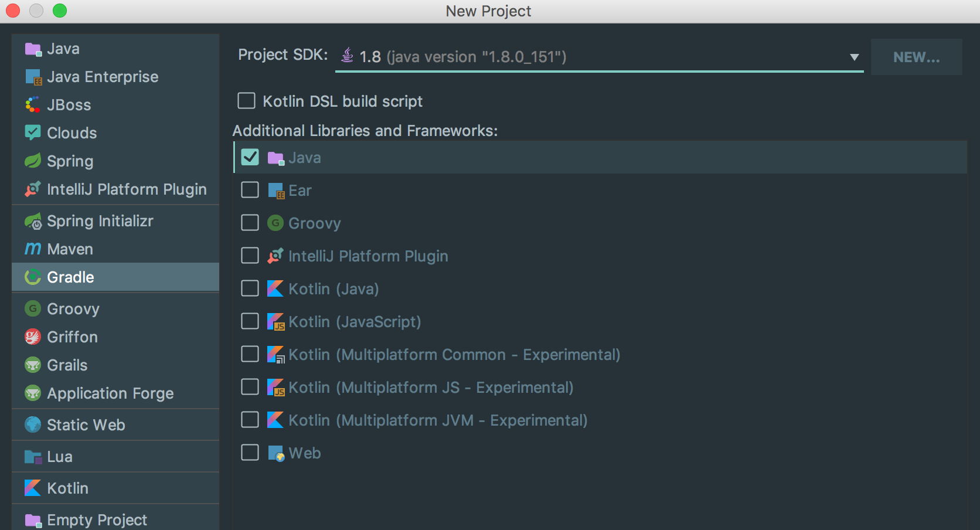Click the Java framework folder icon in list
The image size is (980, 530).
point(275,158)
